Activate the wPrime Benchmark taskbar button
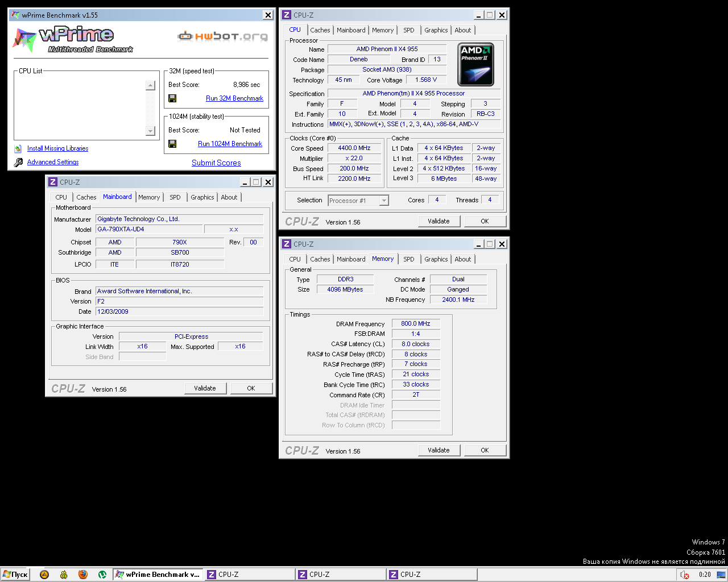The width and height of the screenshot is (728, 582). point(158,575)
